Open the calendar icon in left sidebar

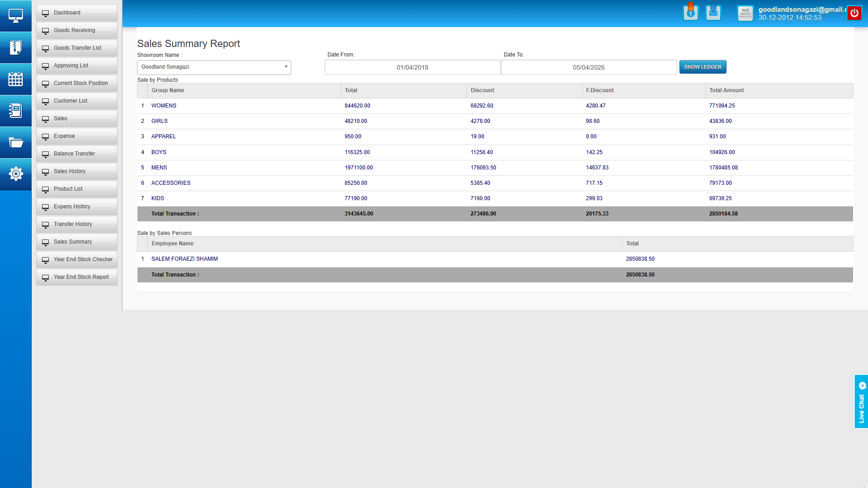click(16, 79)
